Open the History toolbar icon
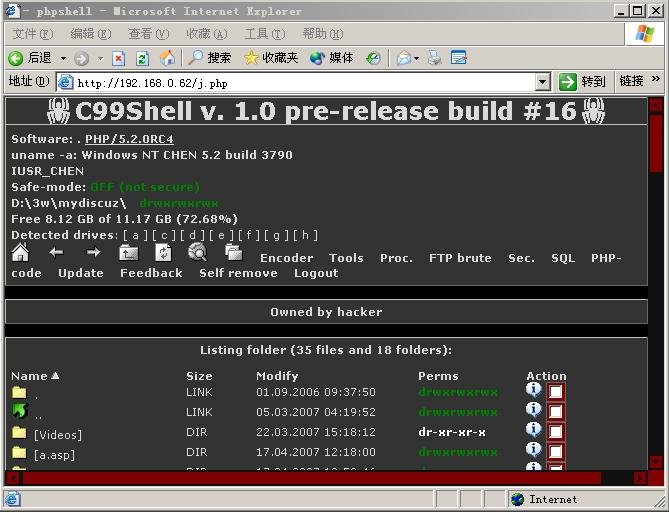The width and height of the screenshot is (669, 512). [x=373, y=58]
